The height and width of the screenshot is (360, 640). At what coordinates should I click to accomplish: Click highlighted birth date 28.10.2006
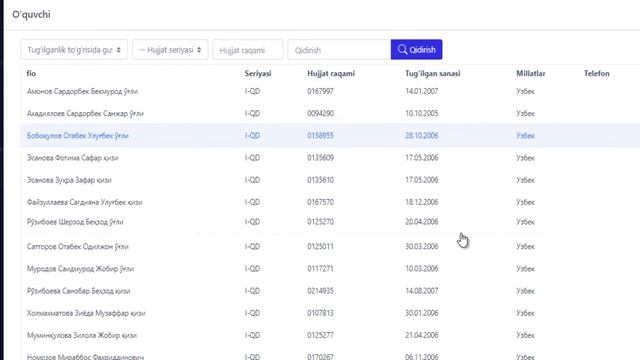pos(422,136)
